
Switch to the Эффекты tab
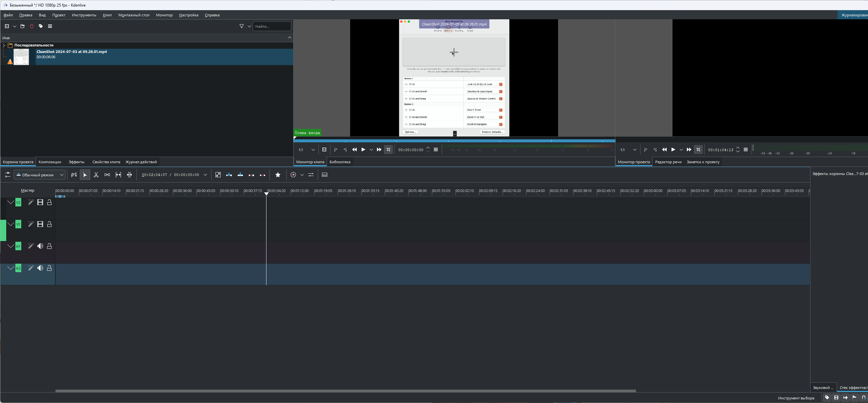(77, 162)
